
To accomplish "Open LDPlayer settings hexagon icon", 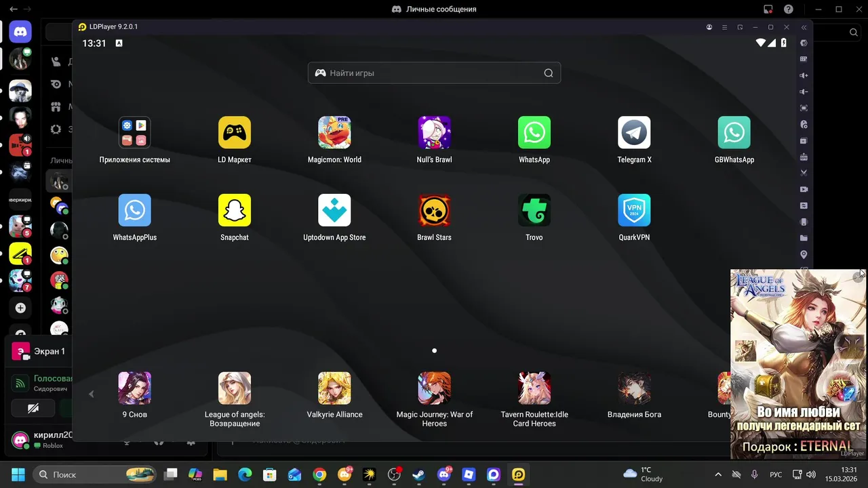I will [804, 43].
